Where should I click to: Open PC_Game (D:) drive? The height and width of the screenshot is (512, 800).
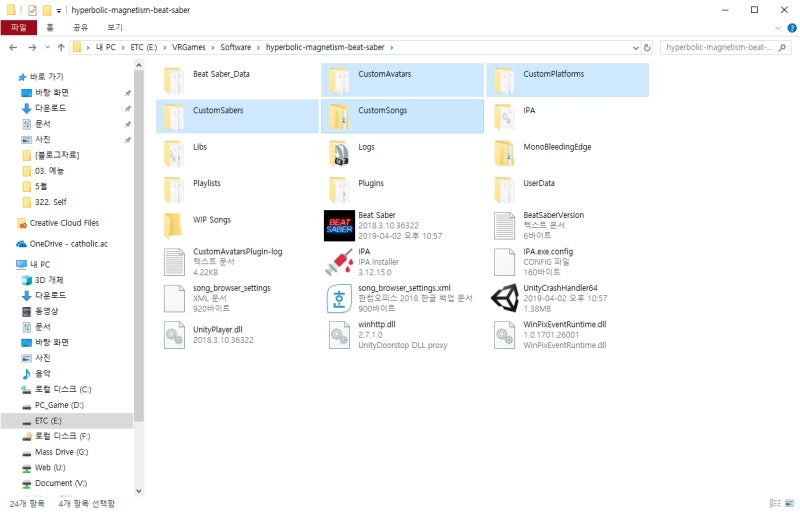(59, 405)
